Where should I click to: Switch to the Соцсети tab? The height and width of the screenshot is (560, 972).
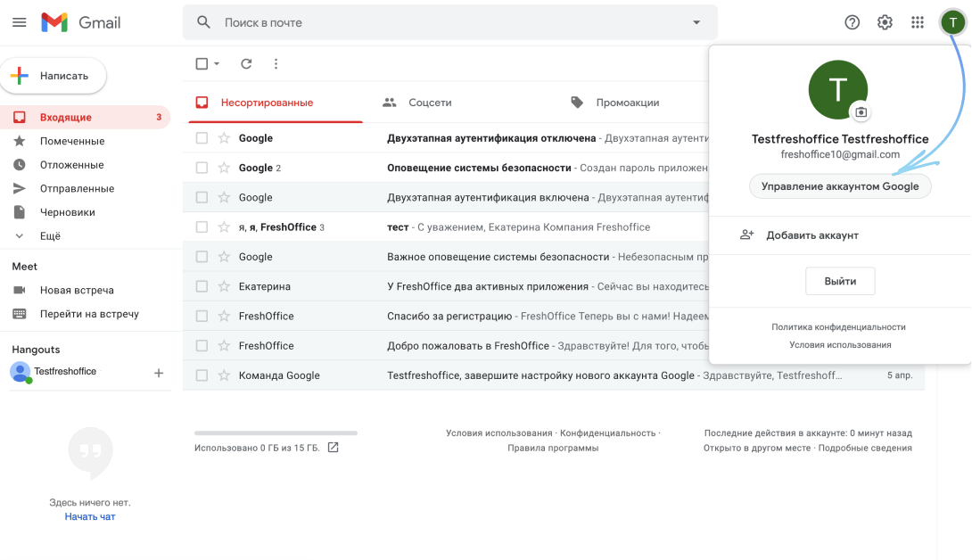coord(430,103)
